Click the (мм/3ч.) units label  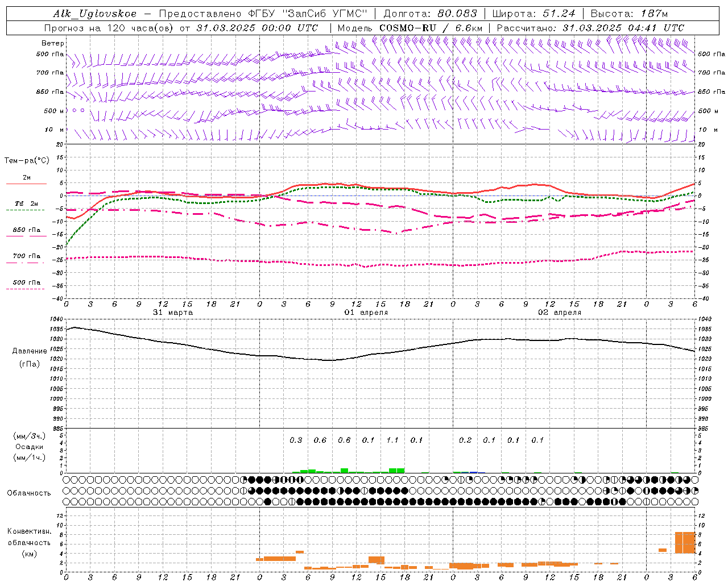click(30, 436)
